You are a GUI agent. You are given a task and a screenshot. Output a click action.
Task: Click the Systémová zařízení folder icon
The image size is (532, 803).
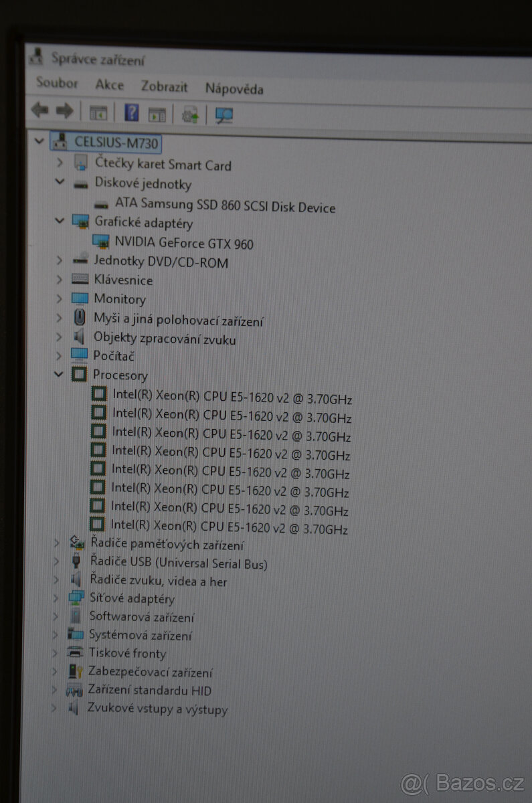[76, 634]
